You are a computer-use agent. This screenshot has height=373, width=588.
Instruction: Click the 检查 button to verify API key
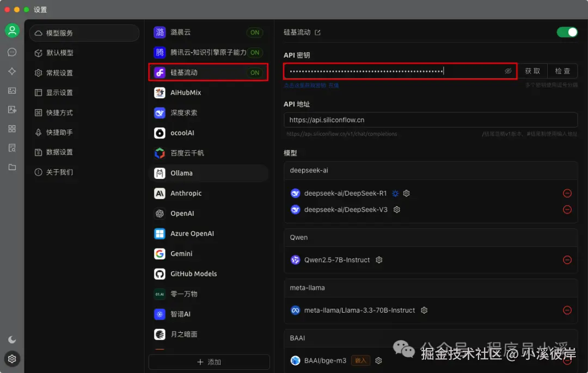coord(563,71)
